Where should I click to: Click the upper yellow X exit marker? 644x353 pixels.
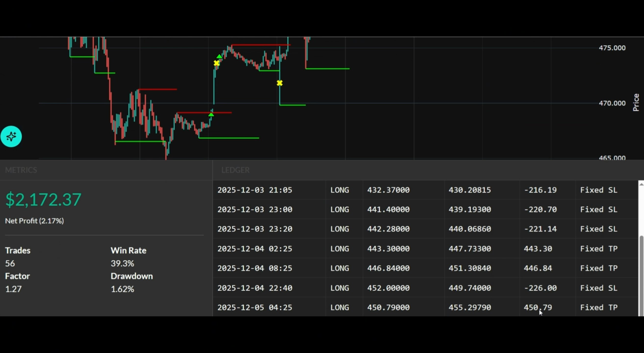click(216, 63)
